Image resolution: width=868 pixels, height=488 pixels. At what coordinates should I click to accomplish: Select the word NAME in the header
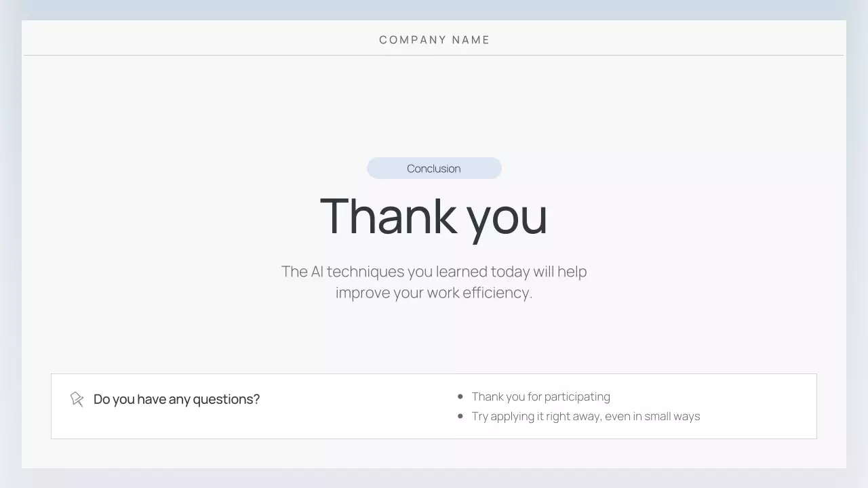coord(471,40)
